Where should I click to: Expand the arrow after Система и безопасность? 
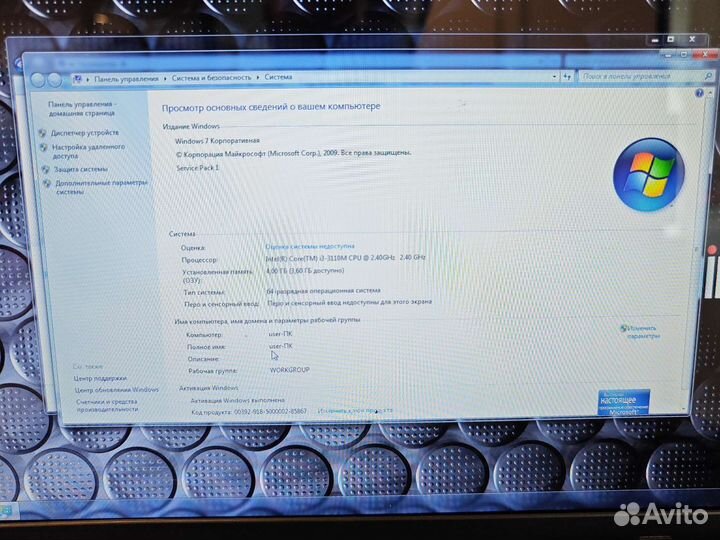[258, 77]
